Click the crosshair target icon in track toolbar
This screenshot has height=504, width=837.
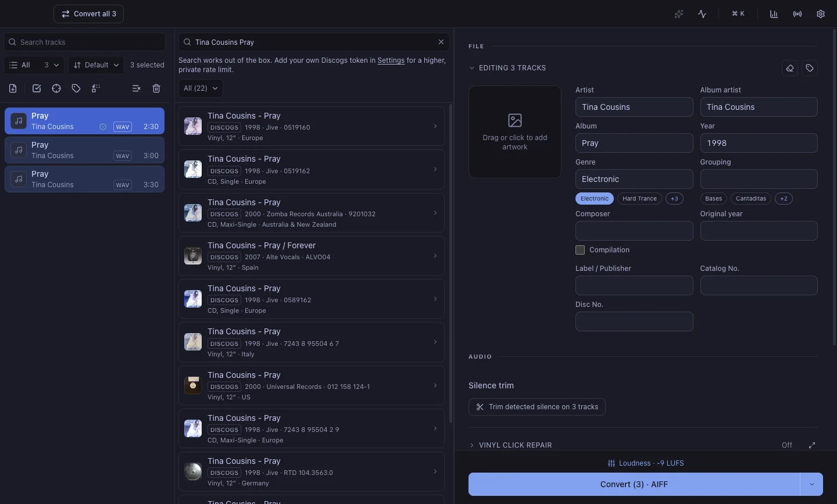(56, 88)
